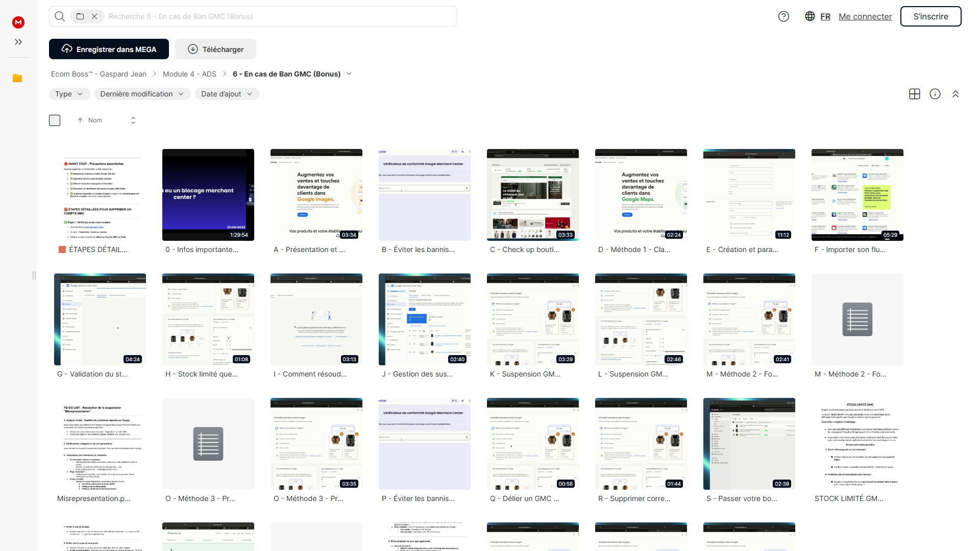Click the globe language icon
The height and width of the screenshot is (551, 980).
coord(810,16)
